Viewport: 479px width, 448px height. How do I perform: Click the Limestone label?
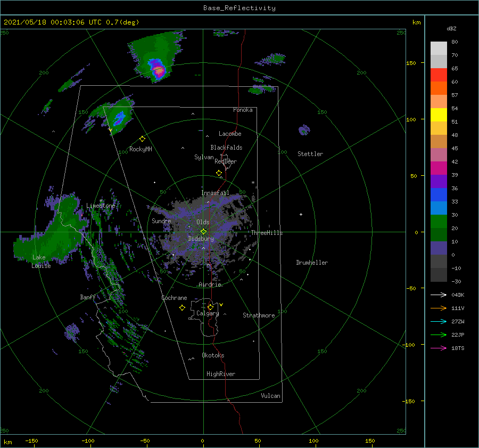(101, 206)
